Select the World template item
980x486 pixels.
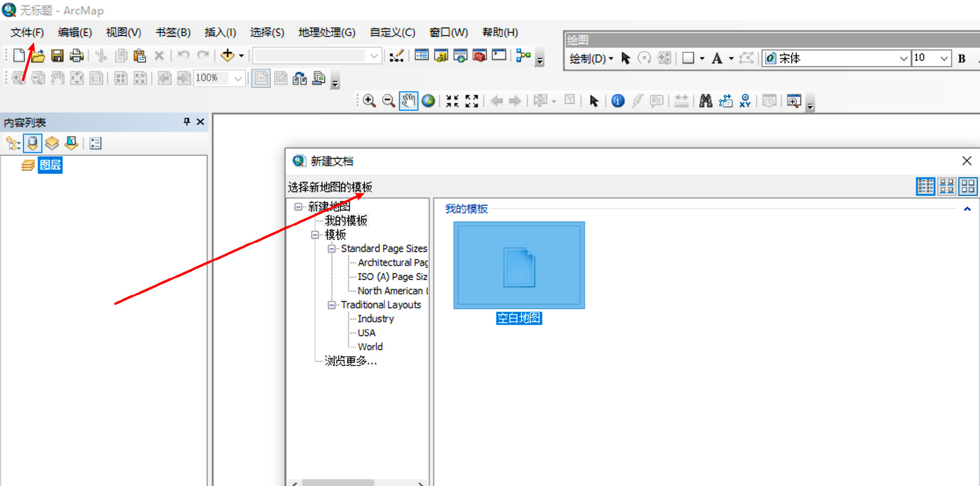(x=370, y=346)
